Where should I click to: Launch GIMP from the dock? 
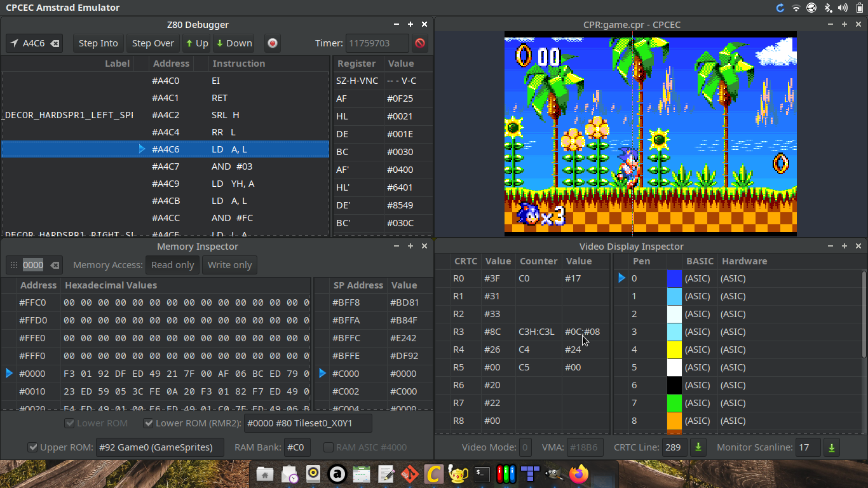tap(554, 474)
